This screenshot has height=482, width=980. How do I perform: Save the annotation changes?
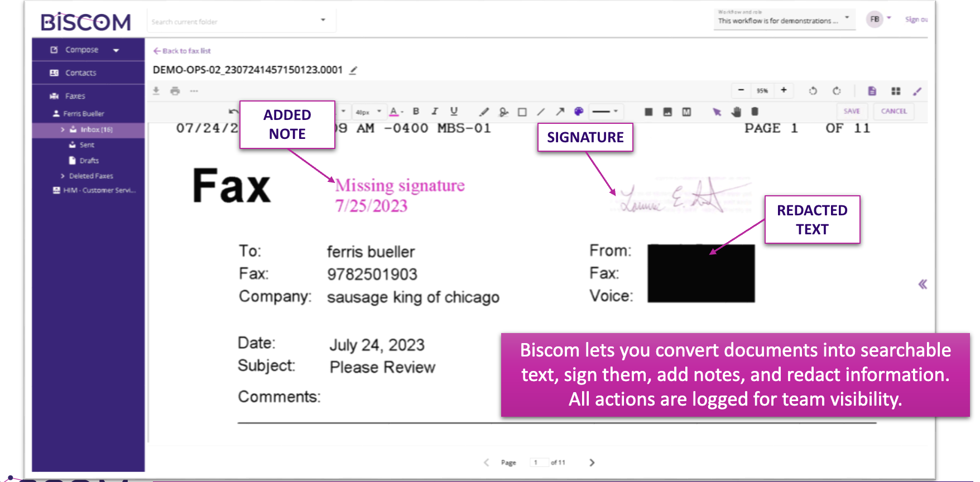click(852, 111)
